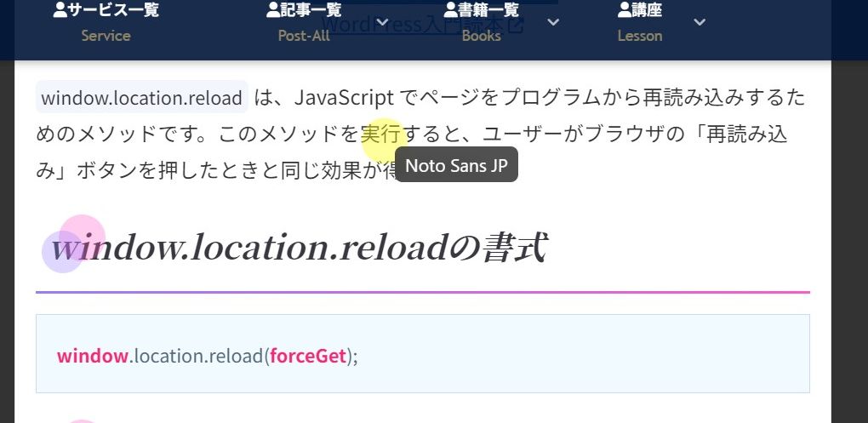The image size is (868, 423).
Task: Open the サービス一覧 menu item
Action: click(113, 10)
